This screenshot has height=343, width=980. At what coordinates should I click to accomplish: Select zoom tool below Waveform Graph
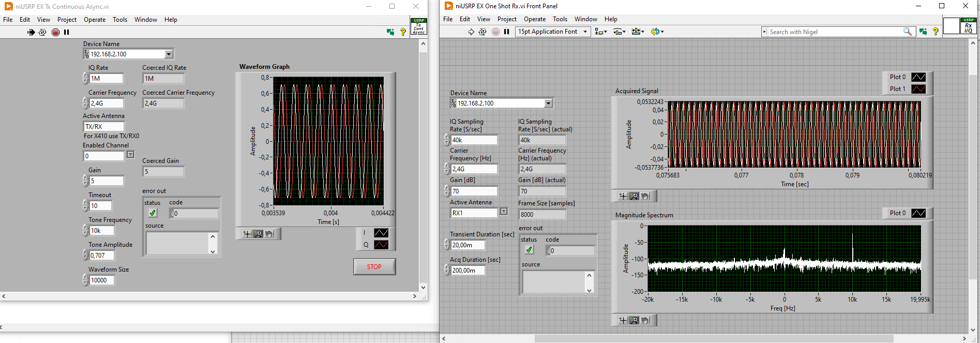[x=258, y=234]
